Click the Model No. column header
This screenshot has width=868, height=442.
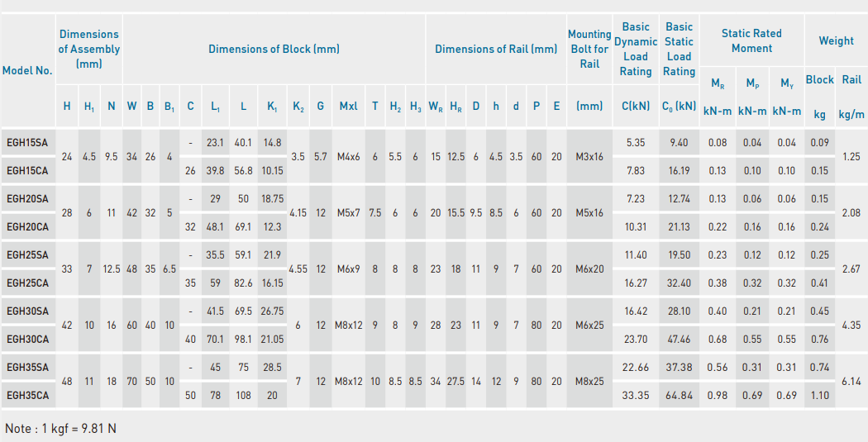27,70
